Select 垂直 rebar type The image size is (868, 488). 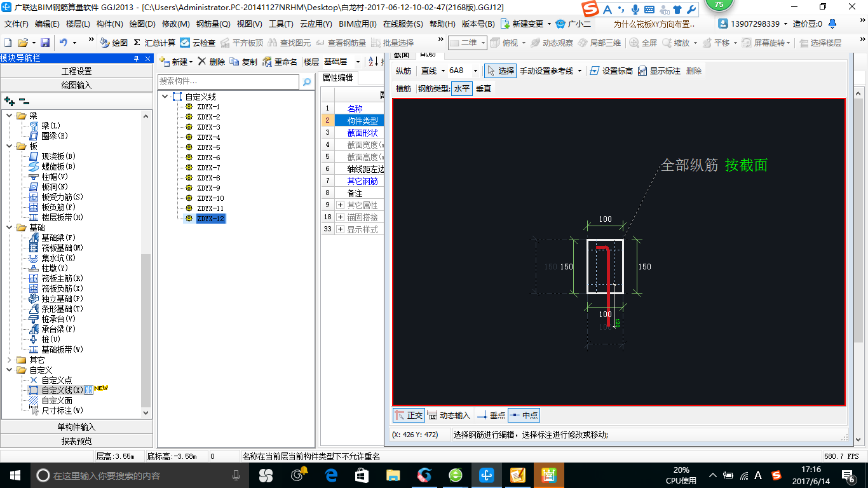click(x=484, y=88)
